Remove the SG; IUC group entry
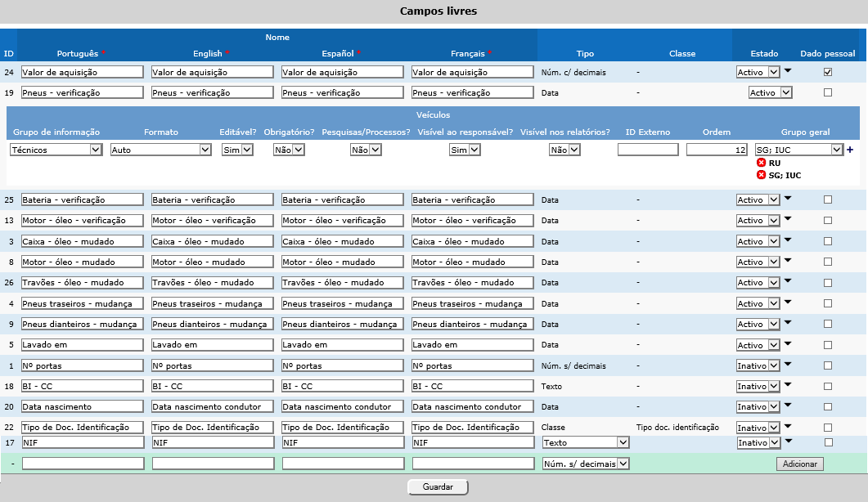Screen dimensions: 868x502 point(761,175)
